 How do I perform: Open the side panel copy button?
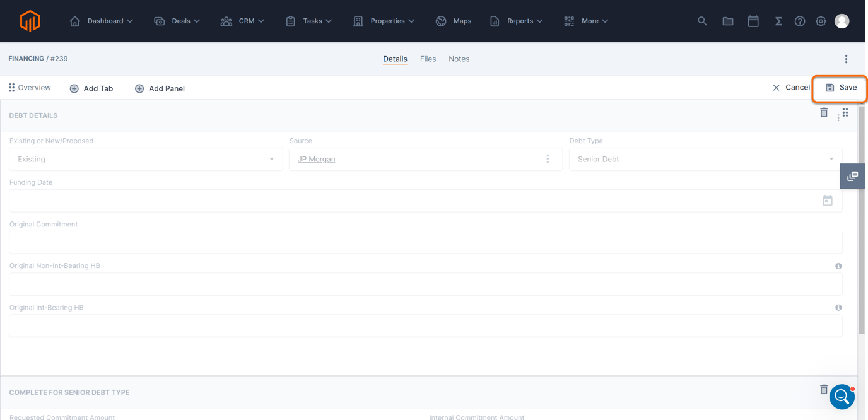click(x=852, y=176)
